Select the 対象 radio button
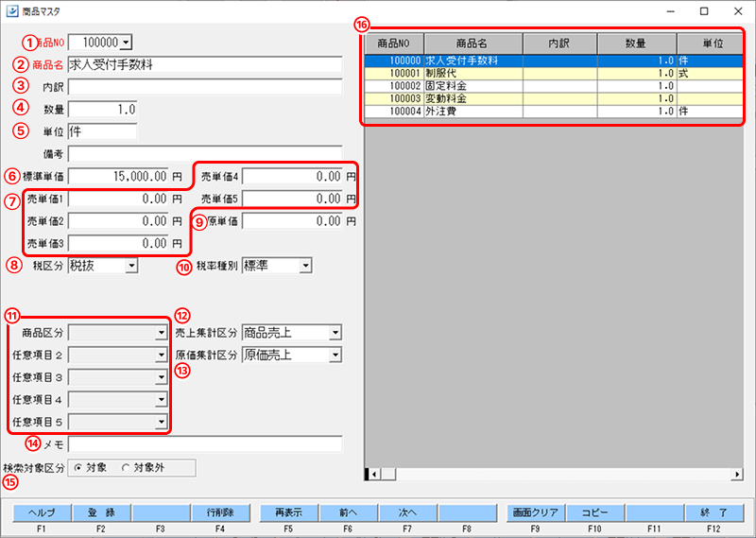 [77, 467]
